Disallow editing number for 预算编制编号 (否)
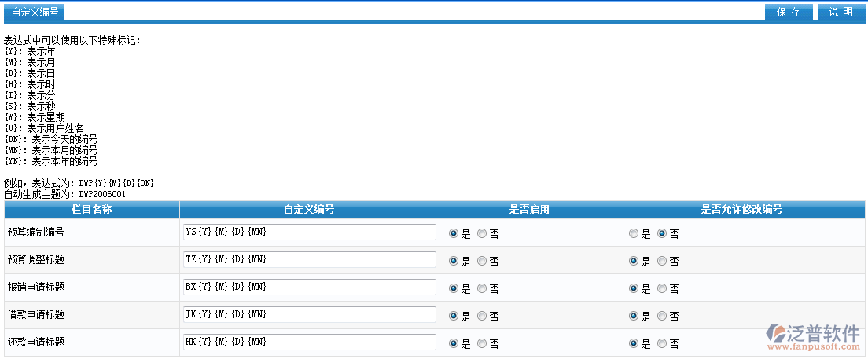This screenshot has width=868, height=359. (x=661, y=233)
